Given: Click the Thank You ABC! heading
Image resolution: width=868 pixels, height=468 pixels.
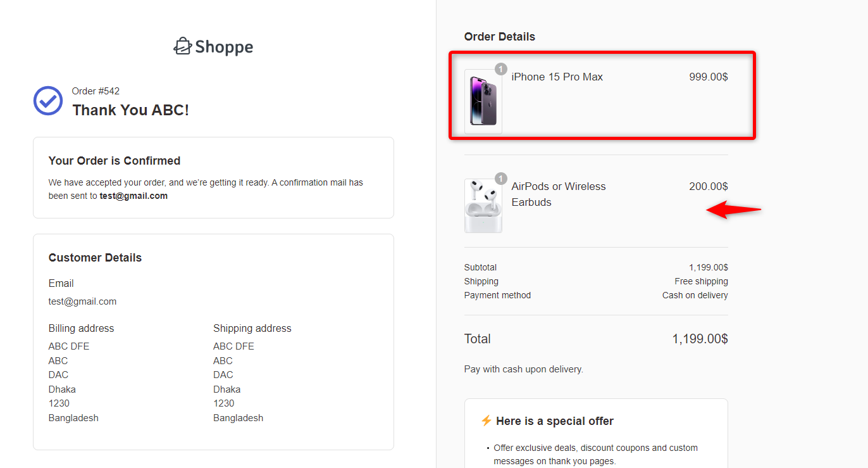Looking at the screenshot, I should click(130, 110).
